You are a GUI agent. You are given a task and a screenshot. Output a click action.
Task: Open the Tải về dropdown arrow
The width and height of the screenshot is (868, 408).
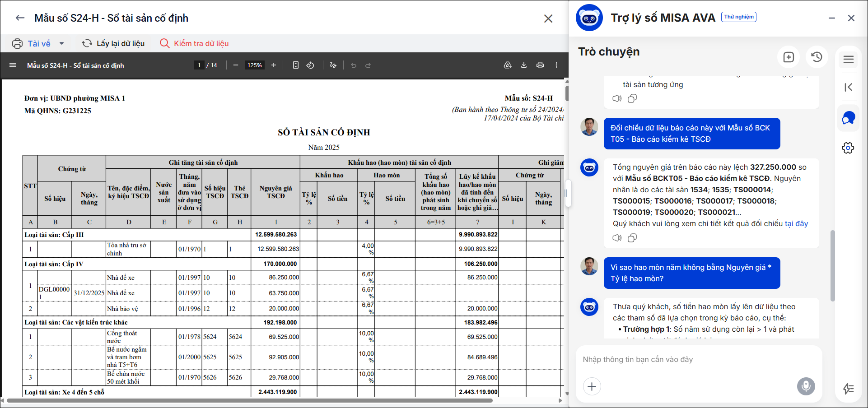62,44
